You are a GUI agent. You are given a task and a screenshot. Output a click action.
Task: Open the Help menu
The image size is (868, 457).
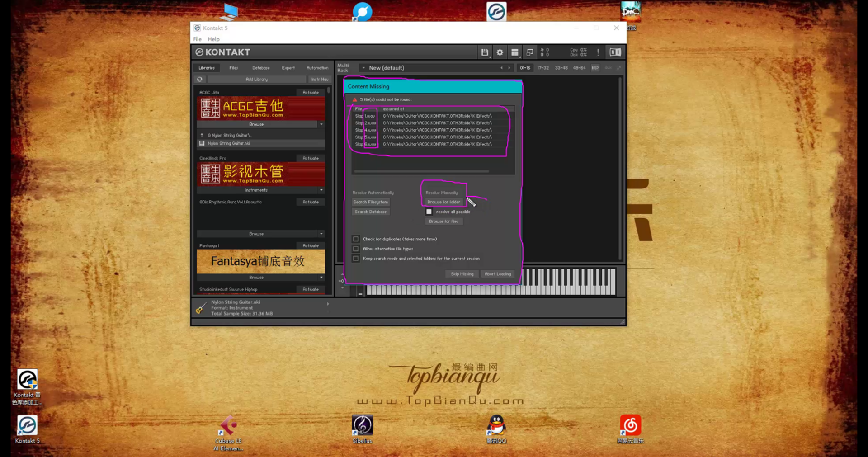point(213,39)
